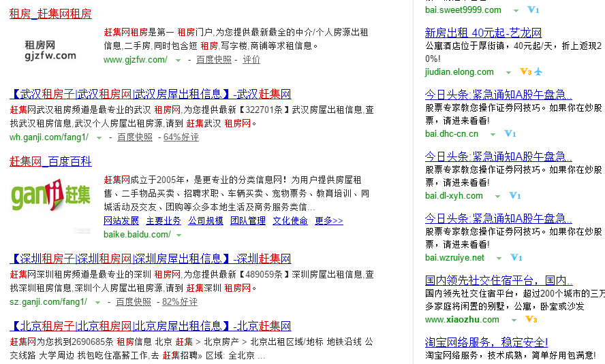
Task: Click the V1 badge next to bai.dhc-cn.cn
Action: [510, 133]
